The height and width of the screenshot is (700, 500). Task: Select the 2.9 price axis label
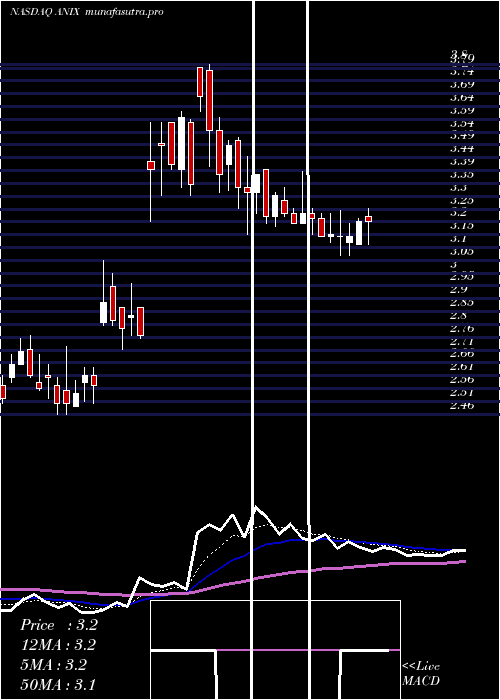coord(458,289)
